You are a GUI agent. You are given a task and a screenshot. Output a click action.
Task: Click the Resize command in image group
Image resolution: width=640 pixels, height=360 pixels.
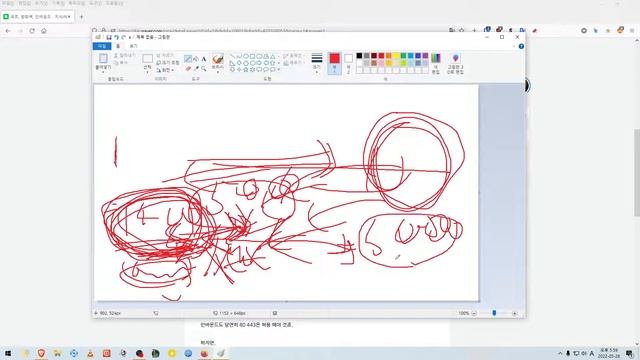click(x=168, y=62)
